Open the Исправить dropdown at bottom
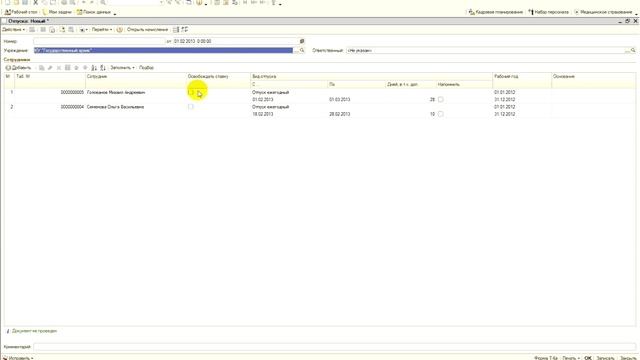640x360 pixels. click(18, 358)
